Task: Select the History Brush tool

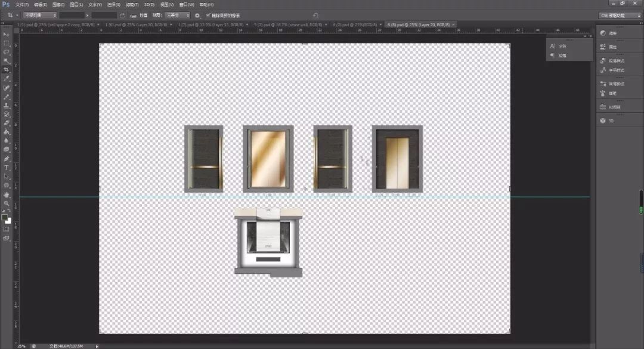Action: click(6, 115)
